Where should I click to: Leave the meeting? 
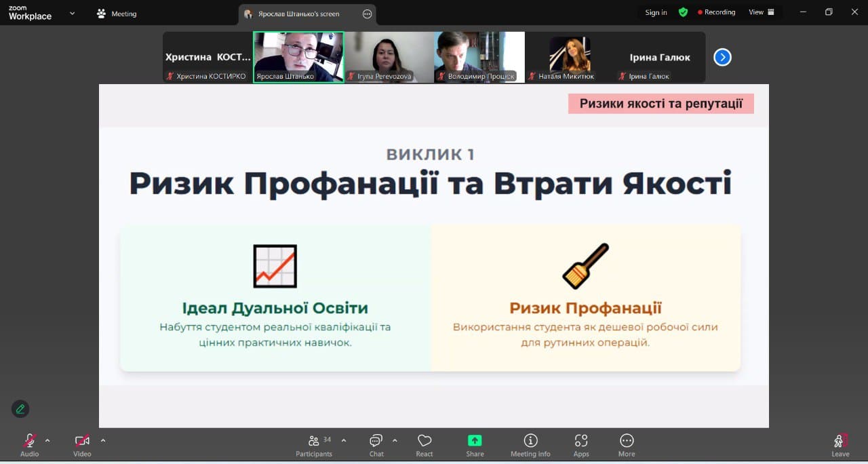tap(840, 445)
